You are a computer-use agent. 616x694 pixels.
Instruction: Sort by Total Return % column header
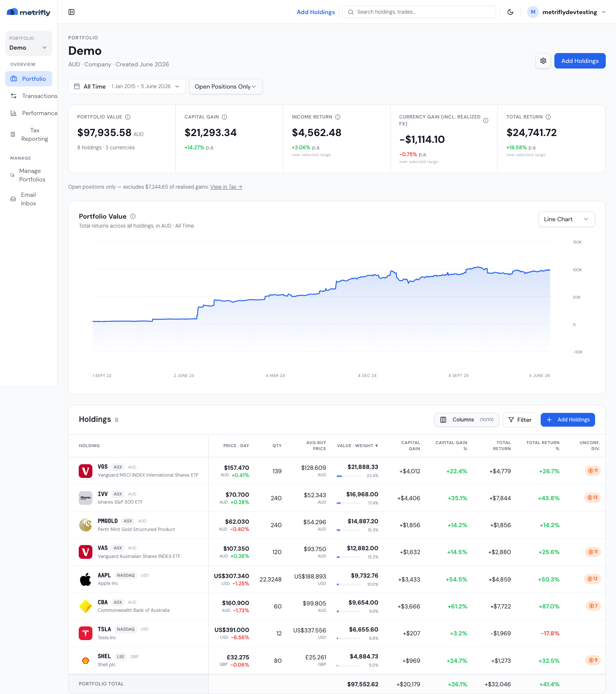point(542,446)
